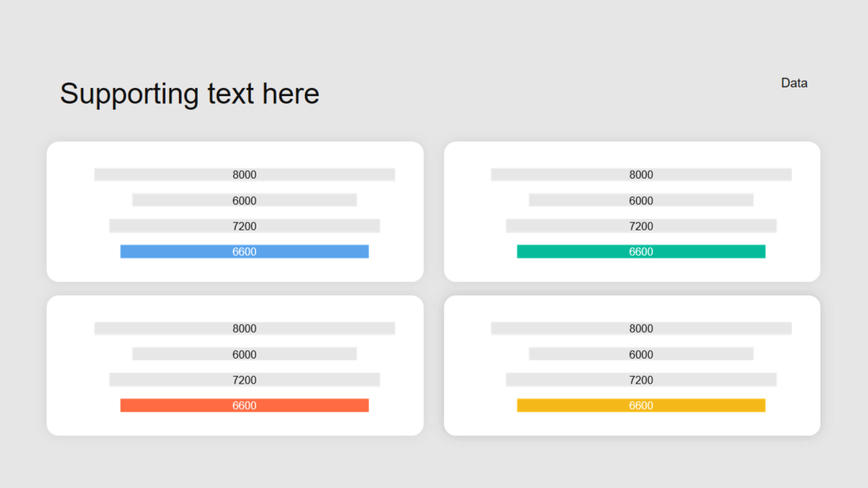Click the 8000 bar in the bottom-left card

pos(244,329)
